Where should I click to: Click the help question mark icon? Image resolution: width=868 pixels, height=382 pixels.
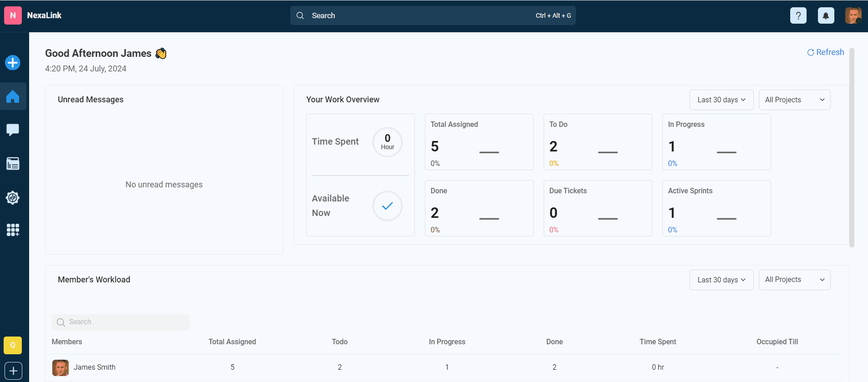798,15
